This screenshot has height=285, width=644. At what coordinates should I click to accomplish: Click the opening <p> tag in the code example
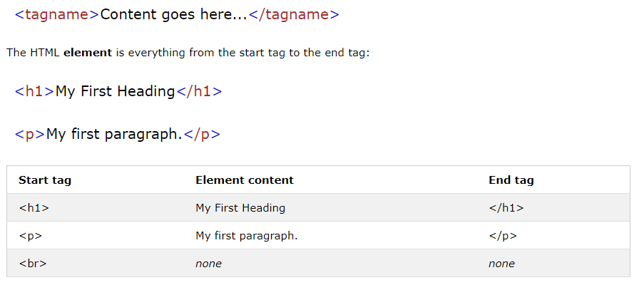(x=30, y=134)
